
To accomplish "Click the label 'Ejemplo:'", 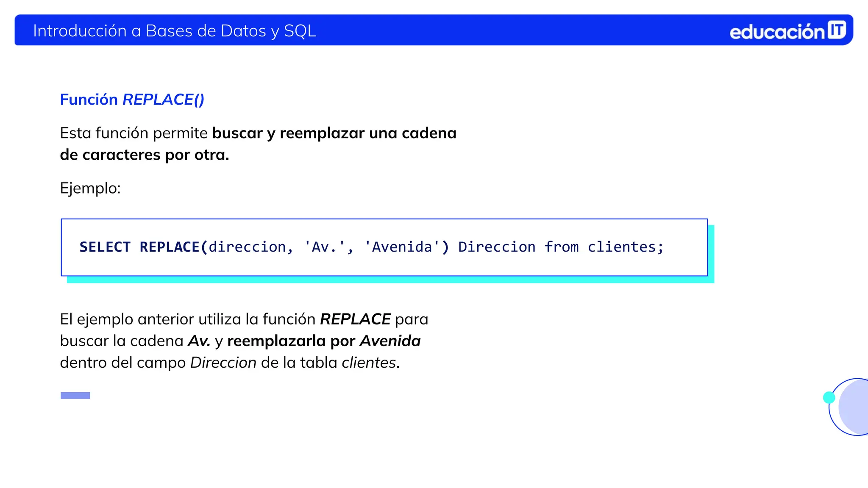I will coord(90,188).
